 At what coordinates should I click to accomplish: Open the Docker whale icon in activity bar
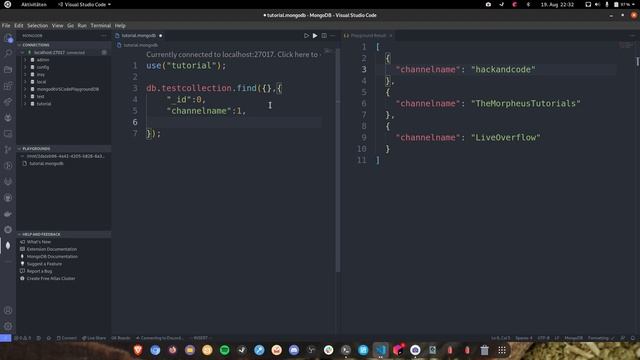[x=8, y=213]
